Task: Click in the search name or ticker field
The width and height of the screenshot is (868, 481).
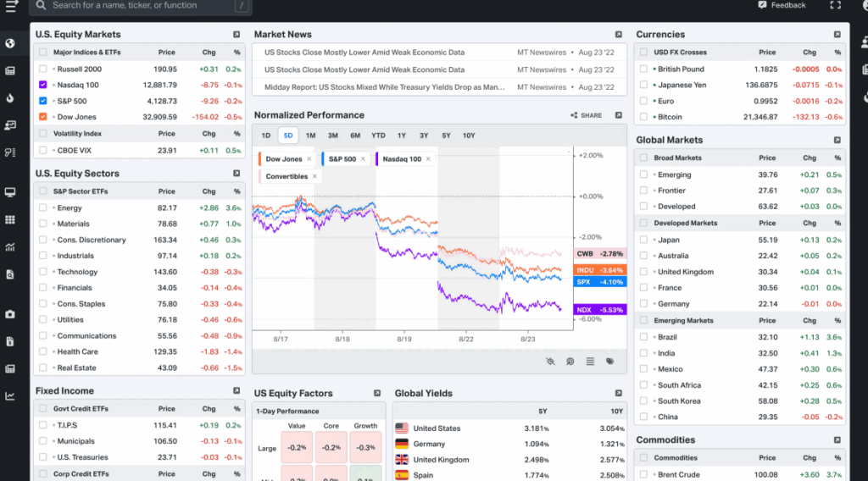Action: coord(142,6)
